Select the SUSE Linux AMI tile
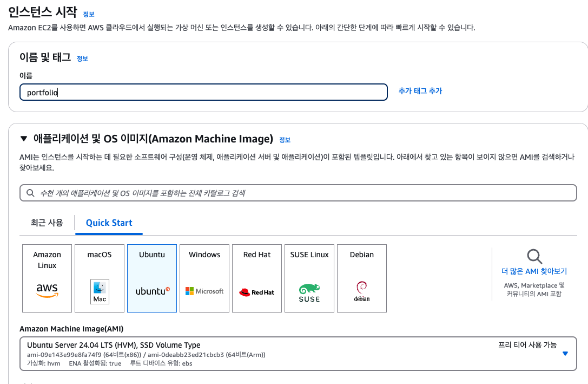Viewport: 588px width, 384px height. pyautogui.click(x=309, y=278)
